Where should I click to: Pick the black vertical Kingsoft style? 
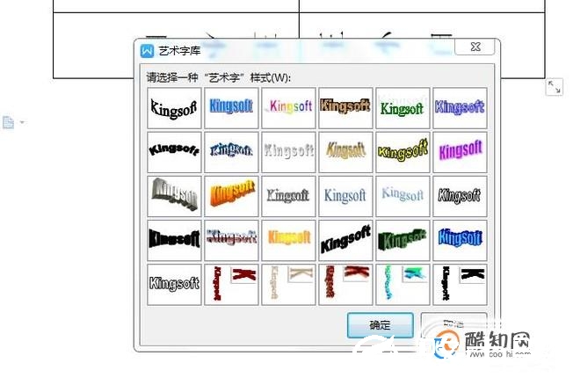click(461, 285)
